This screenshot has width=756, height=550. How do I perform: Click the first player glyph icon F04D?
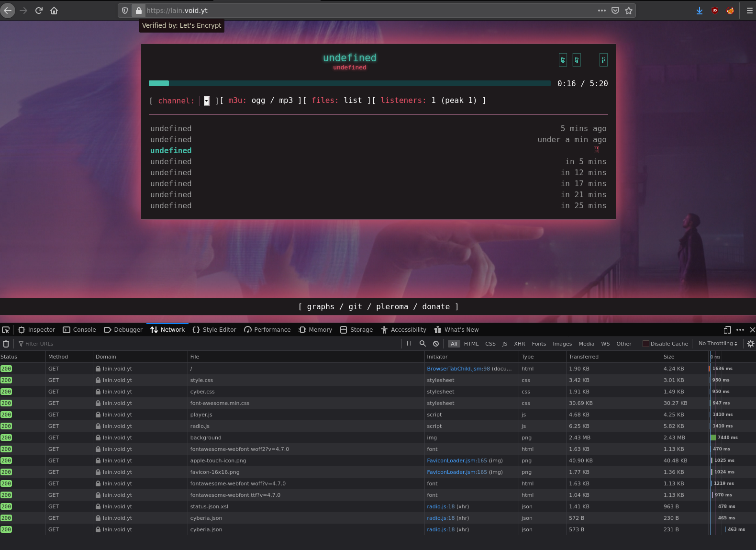(563, 60)
